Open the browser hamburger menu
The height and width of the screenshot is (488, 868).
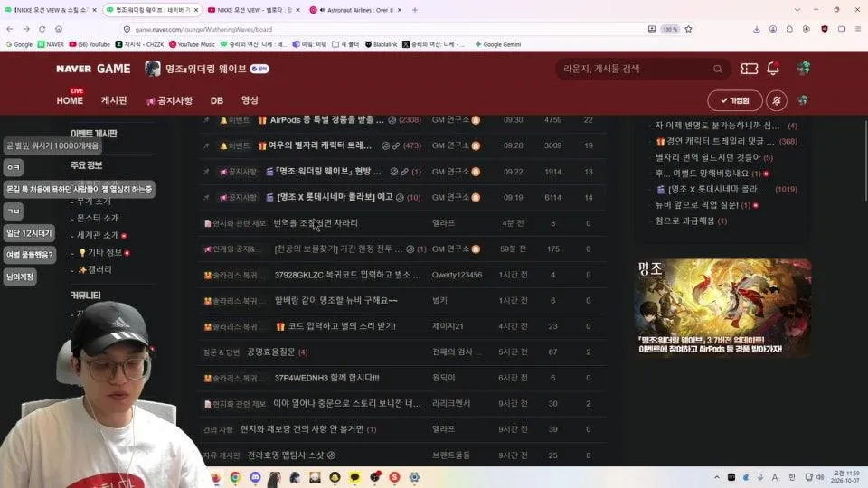tap(857, 29)
